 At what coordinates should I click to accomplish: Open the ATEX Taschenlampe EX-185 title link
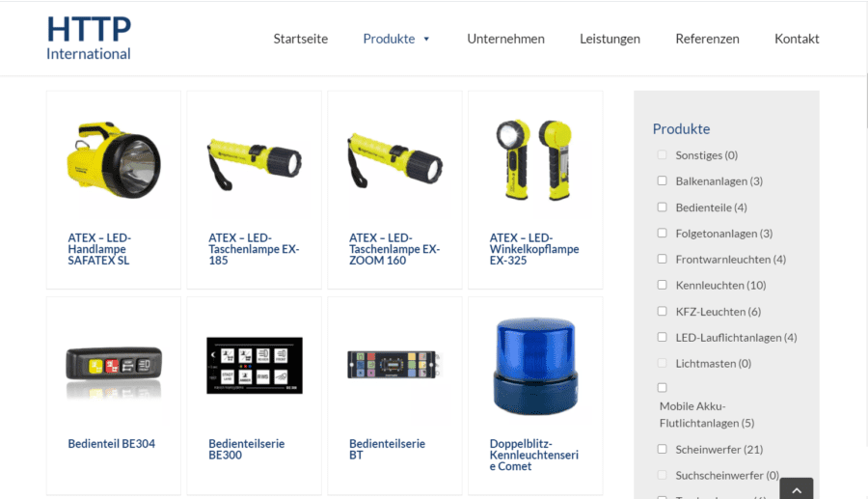(254, 249)
